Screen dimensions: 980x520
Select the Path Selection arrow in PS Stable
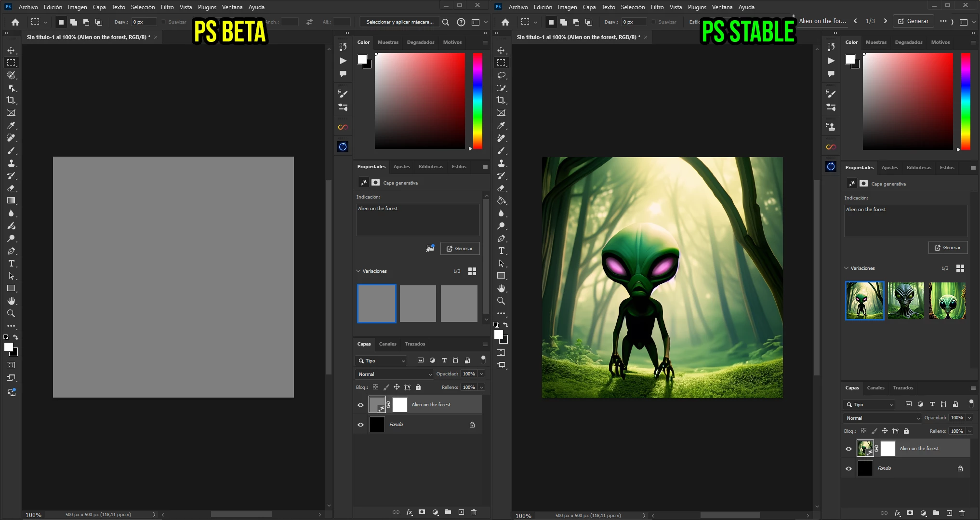click(501, 263)
